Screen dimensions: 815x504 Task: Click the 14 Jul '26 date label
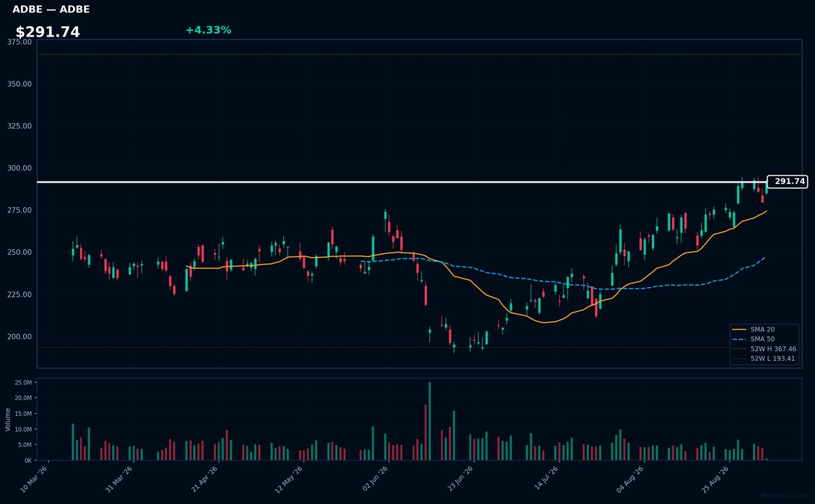[x=545, y=479]
